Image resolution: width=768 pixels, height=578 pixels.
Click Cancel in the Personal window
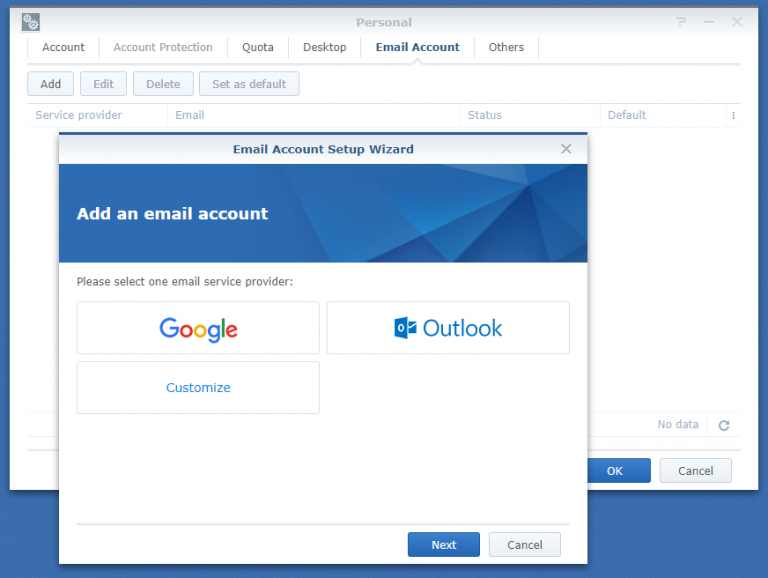[696, 471]
